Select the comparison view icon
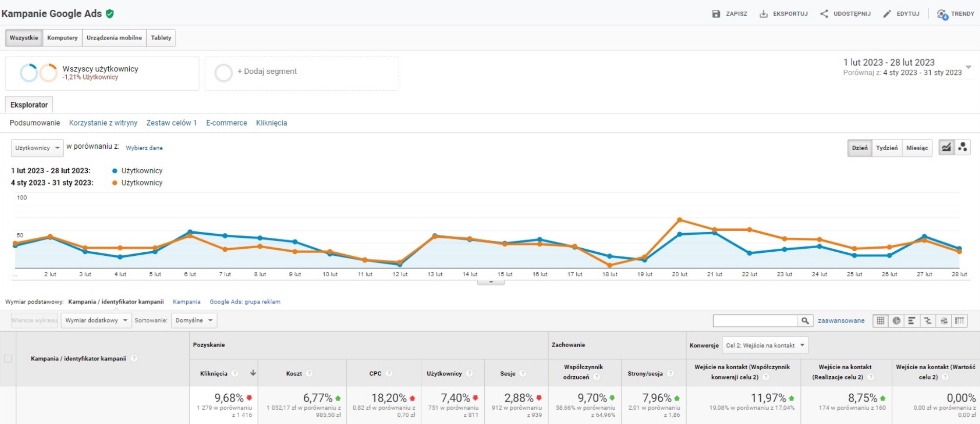Screen dimensions: 980x424 pos(928,320)
